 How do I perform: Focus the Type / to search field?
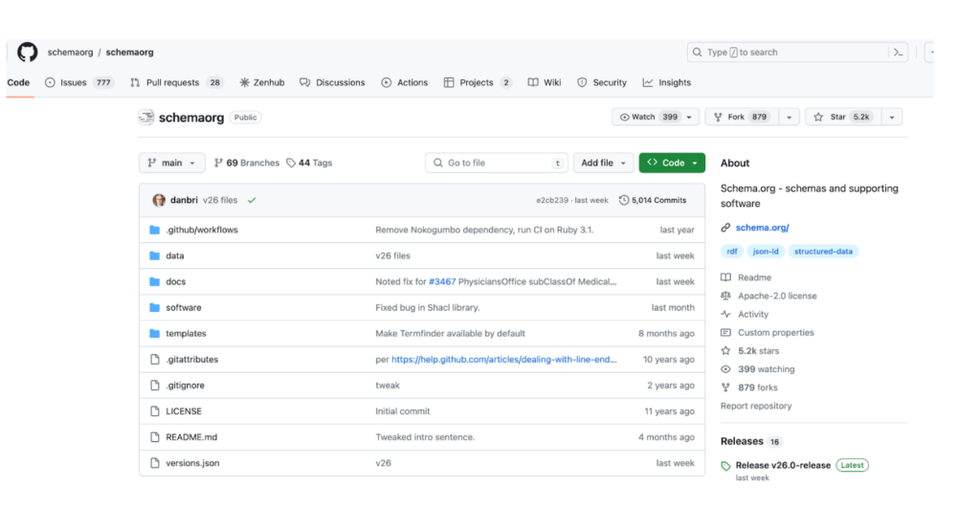tap(797, 53)
